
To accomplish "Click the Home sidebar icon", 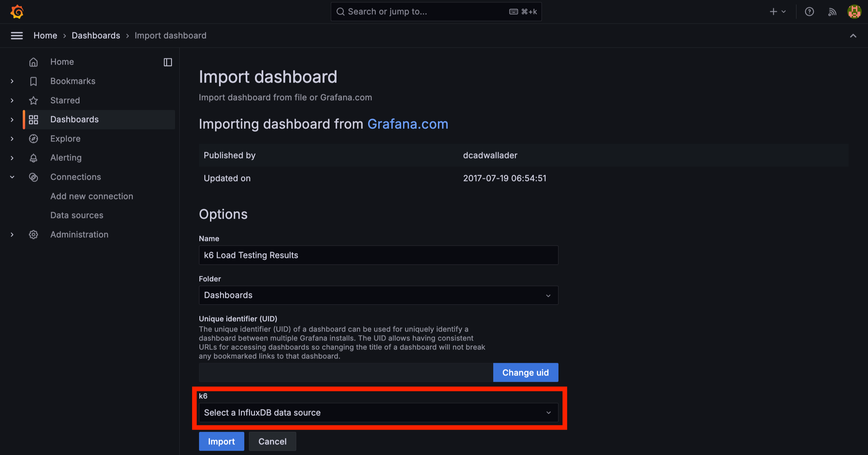I will click(33, 62).
